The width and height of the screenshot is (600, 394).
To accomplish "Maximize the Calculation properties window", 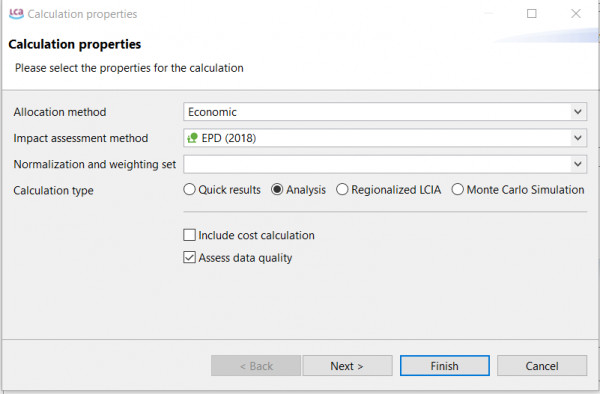I will pos(532,14).
